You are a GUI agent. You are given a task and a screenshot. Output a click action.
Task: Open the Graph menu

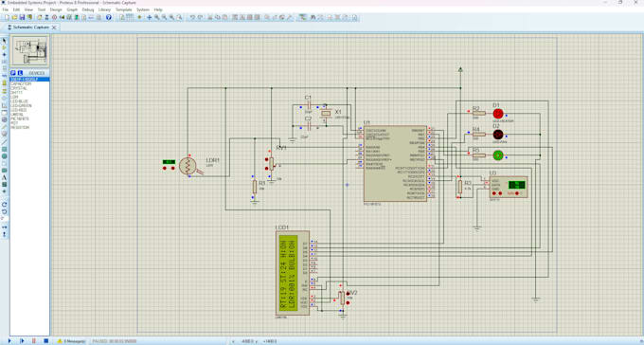pos(72,9)
